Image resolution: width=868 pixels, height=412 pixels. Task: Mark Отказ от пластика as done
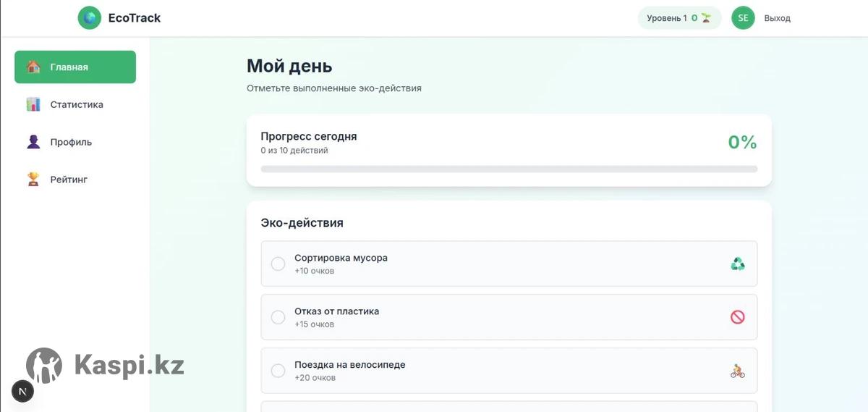coord(278,317)
